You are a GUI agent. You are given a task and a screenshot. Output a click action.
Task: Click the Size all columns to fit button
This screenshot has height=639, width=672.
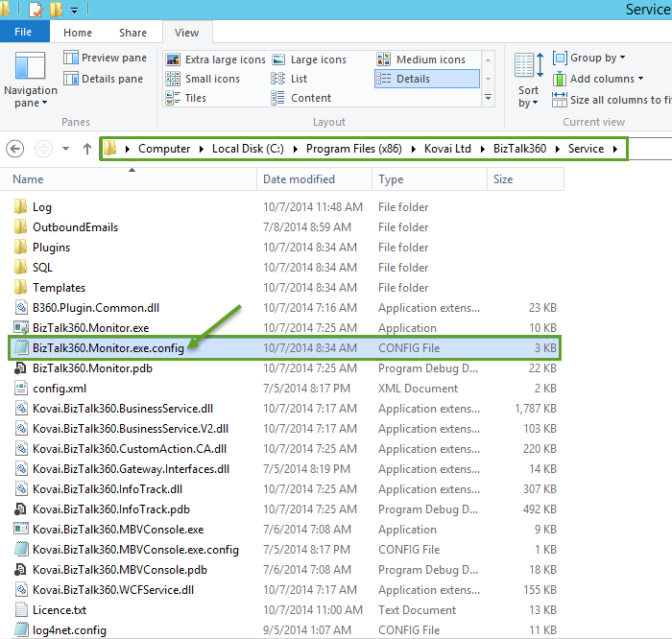[612, 100]
